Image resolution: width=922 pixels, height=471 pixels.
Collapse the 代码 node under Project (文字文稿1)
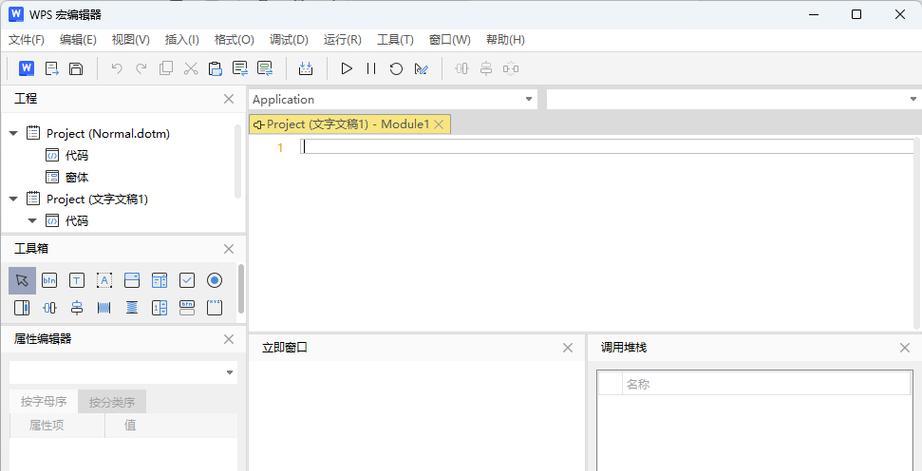point(32,221)
